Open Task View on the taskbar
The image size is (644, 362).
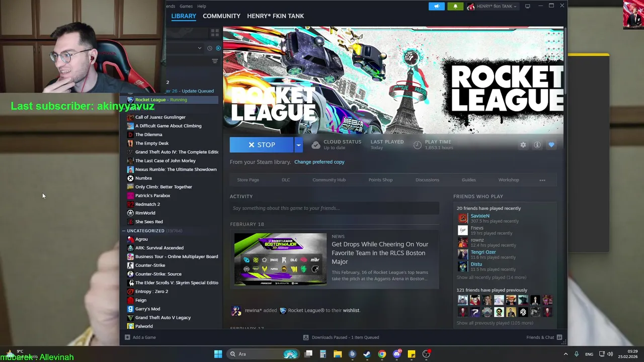[x=308, y=354]
